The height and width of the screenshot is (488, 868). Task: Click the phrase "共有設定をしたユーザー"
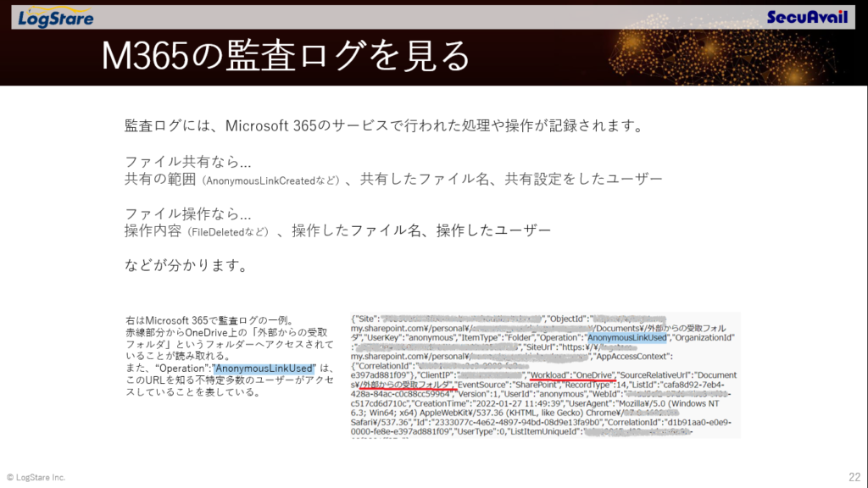point(583,179)
